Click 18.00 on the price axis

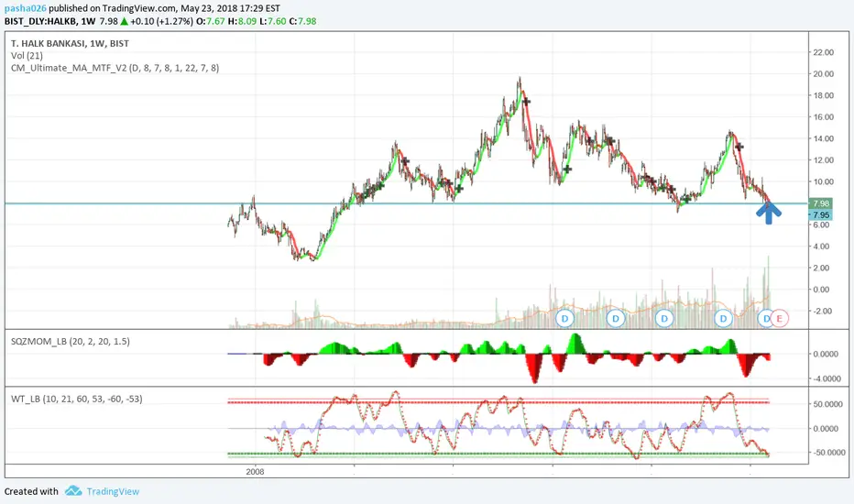pyautogui.click(x=823, y=95)
